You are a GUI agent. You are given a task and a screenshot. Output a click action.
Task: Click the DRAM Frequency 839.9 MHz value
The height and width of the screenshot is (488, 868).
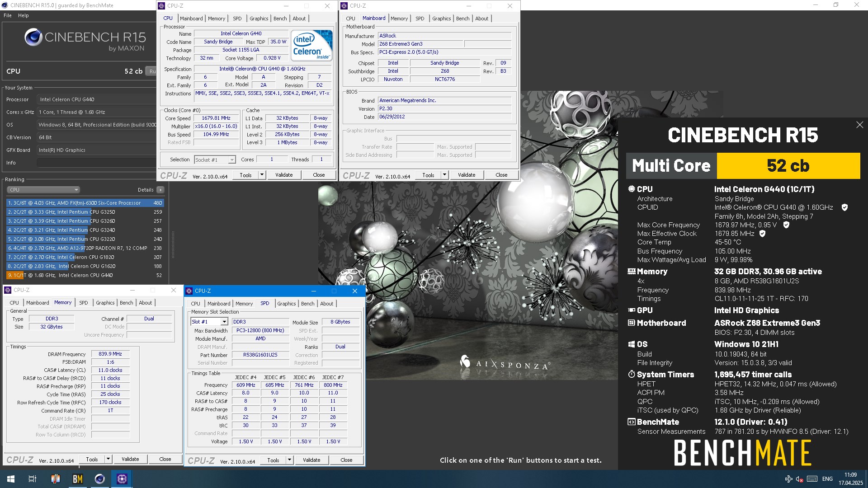[110, 354]
